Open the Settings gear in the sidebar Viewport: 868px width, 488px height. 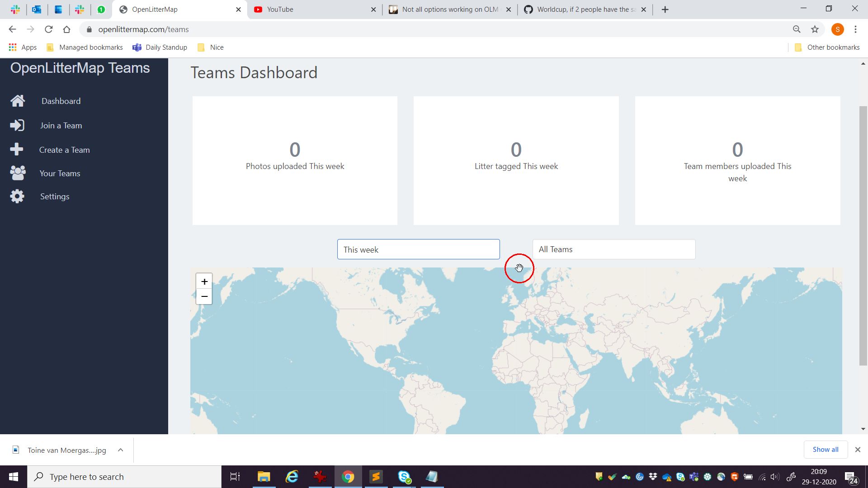pyautogui.click(x=17, y=196)
